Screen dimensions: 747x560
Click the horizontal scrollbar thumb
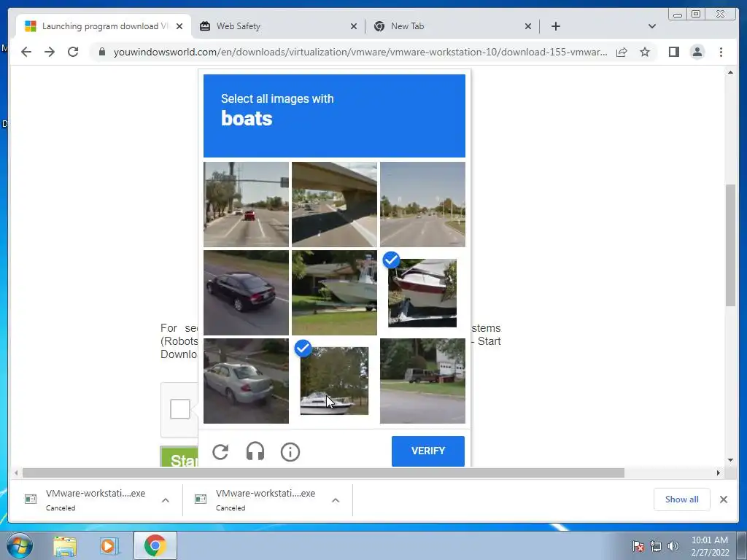323,472
